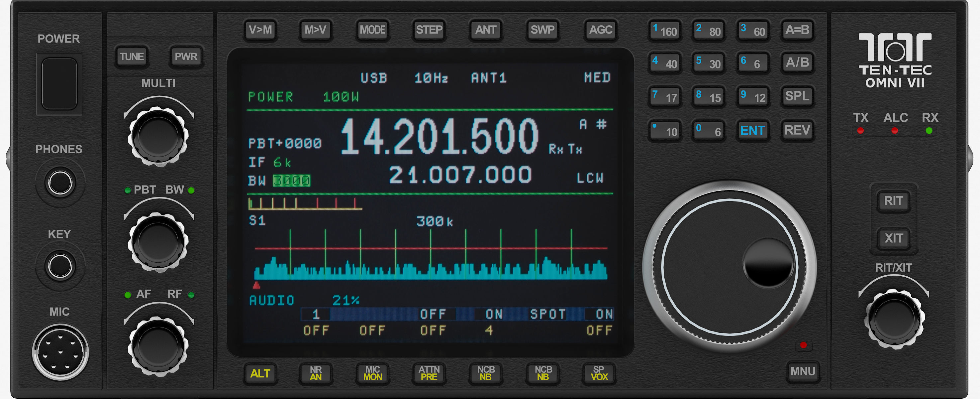Click the main tuning dial
Viewport: 980px width, 399px height.
tap(730, 267)
